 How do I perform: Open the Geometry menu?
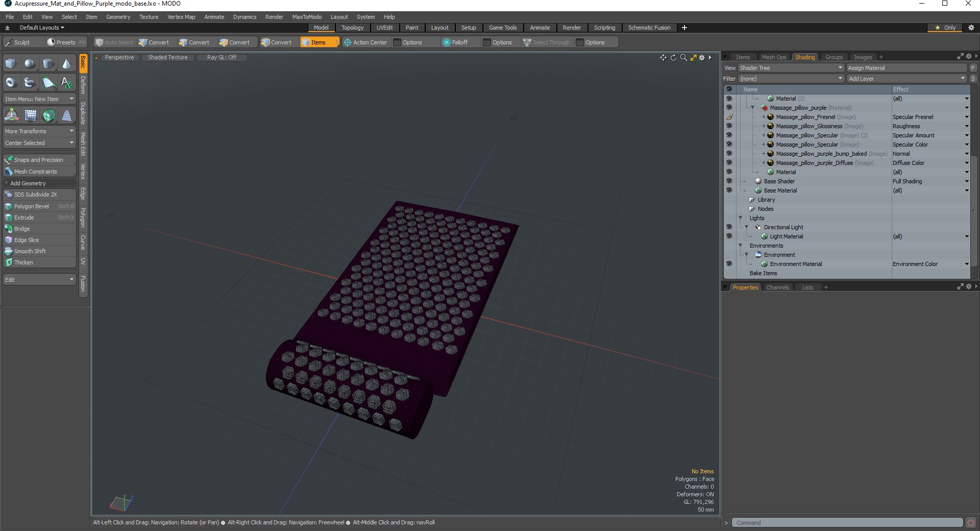[x=118, y=17]
